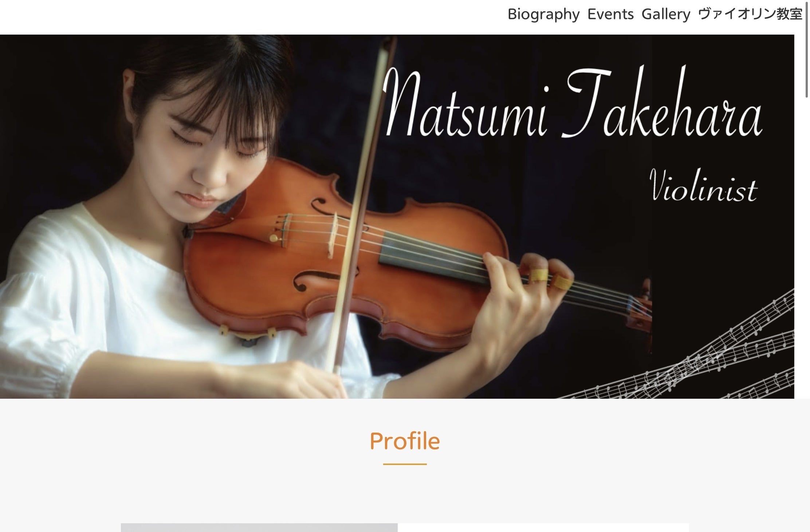This screenshot has width=810, height=532.
Task: Open the Biography page
Action: (x=543, y=15)
